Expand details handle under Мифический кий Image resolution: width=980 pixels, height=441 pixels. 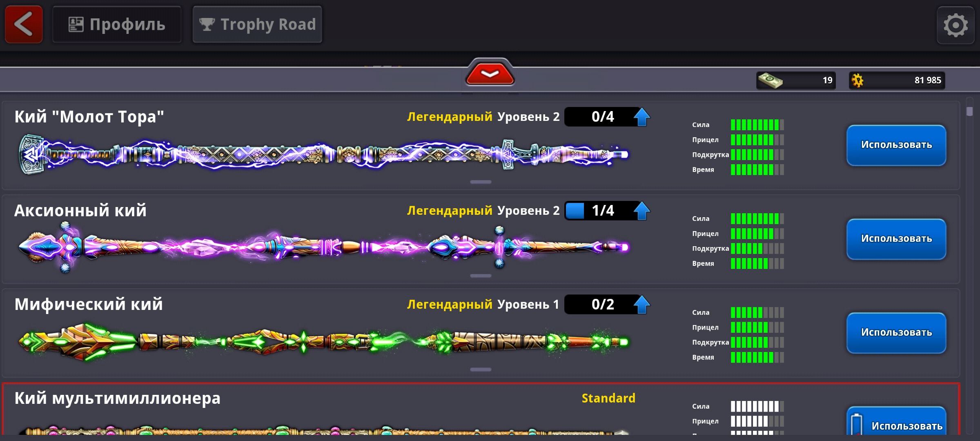pos(481,370)
